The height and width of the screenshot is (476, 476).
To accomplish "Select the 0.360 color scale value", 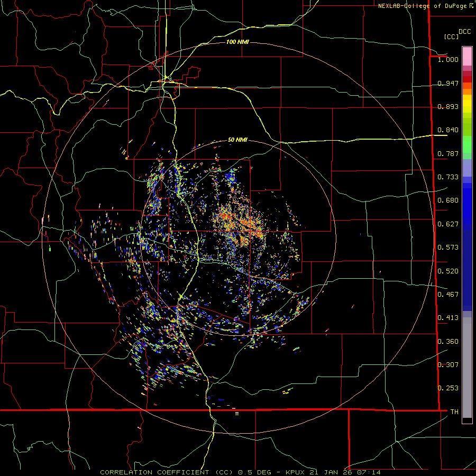I will click(448, 342).
